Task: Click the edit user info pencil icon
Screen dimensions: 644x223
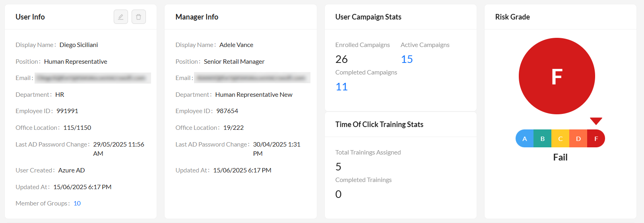Action: [121, 17]
